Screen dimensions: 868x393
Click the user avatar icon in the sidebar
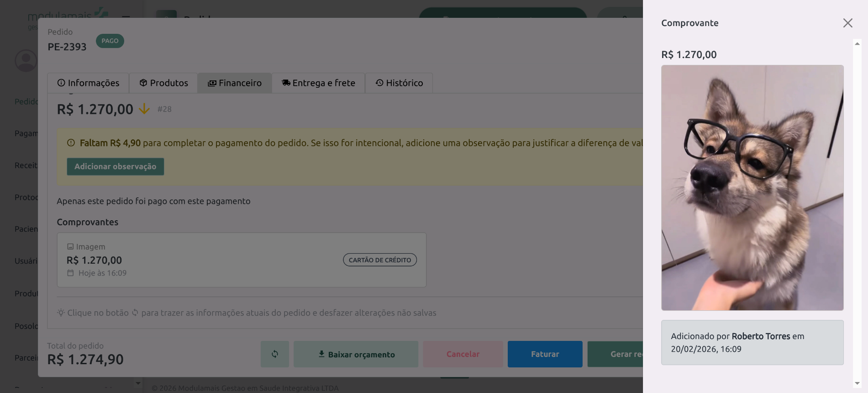26,60
